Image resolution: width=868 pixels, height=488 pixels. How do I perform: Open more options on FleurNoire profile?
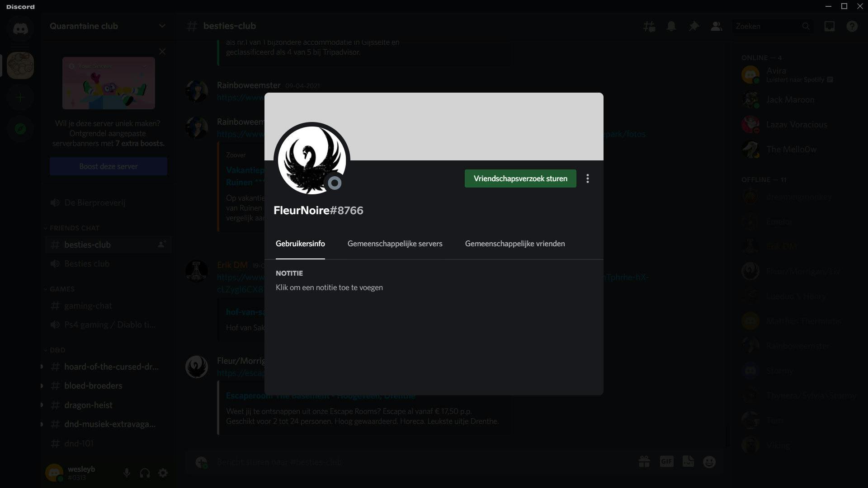coord(587,178)
